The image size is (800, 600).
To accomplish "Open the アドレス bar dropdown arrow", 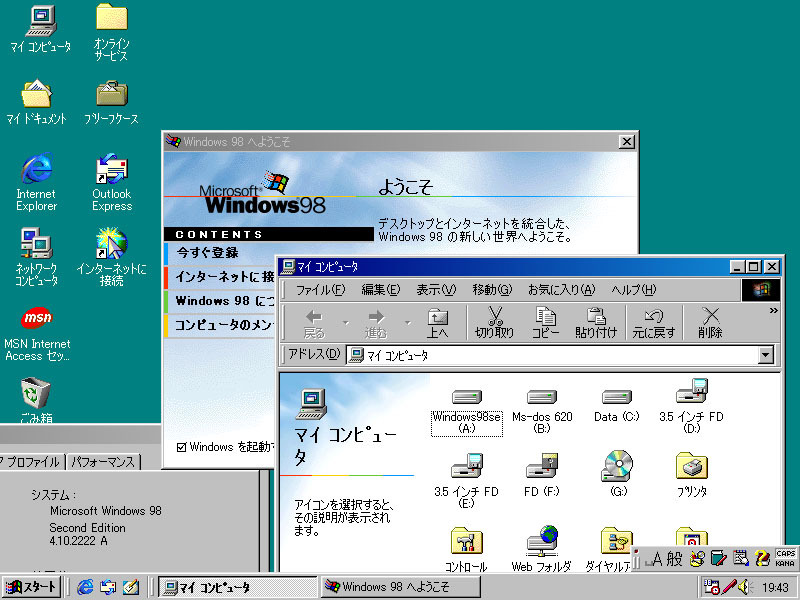I will (x=766, y=355).
